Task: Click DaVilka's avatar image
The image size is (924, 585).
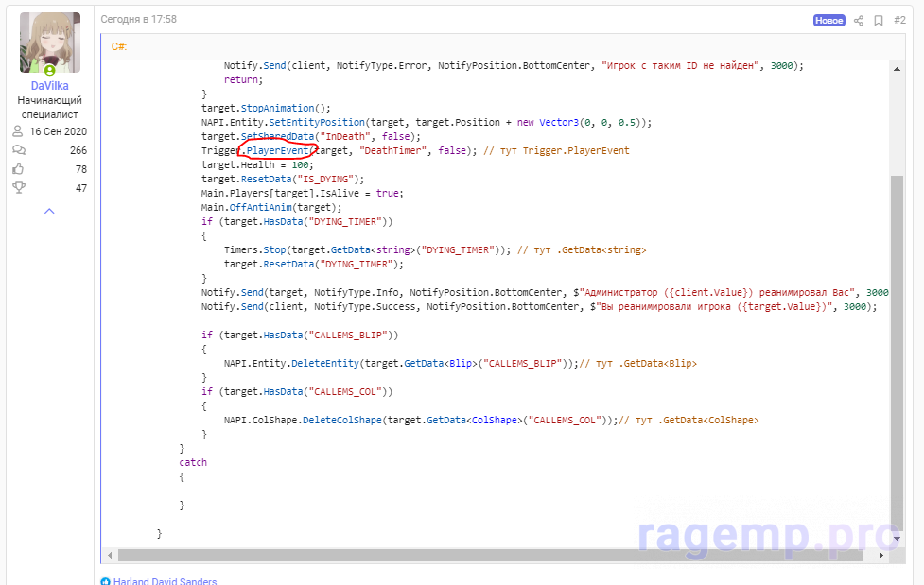Action: (49, 43)
